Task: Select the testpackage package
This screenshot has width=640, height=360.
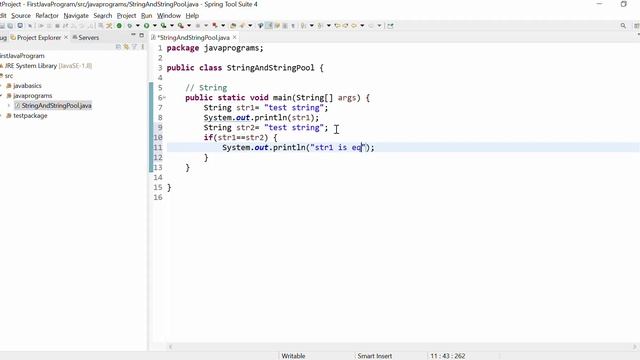Action: [30, 116]
